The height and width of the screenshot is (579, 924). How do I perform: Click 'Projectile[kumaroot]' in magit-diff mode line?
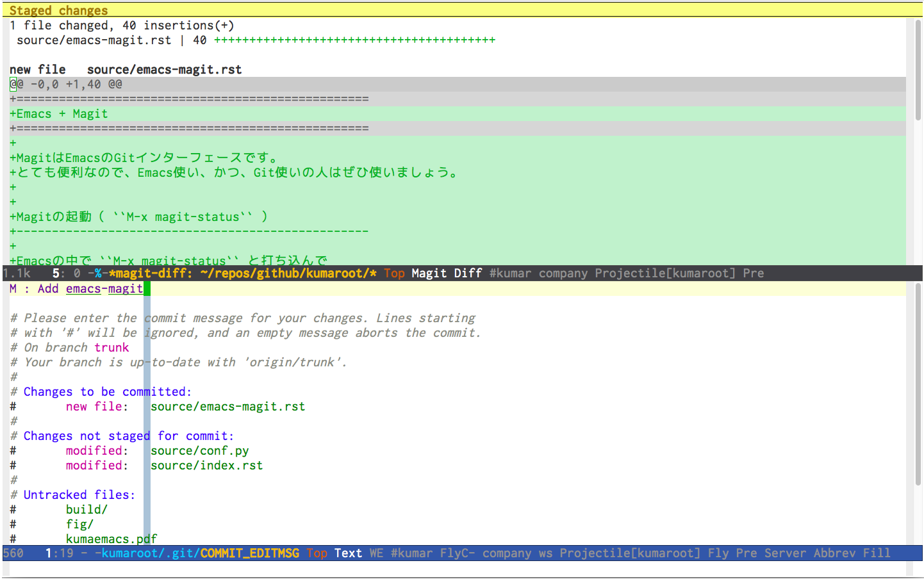[665, 273]
